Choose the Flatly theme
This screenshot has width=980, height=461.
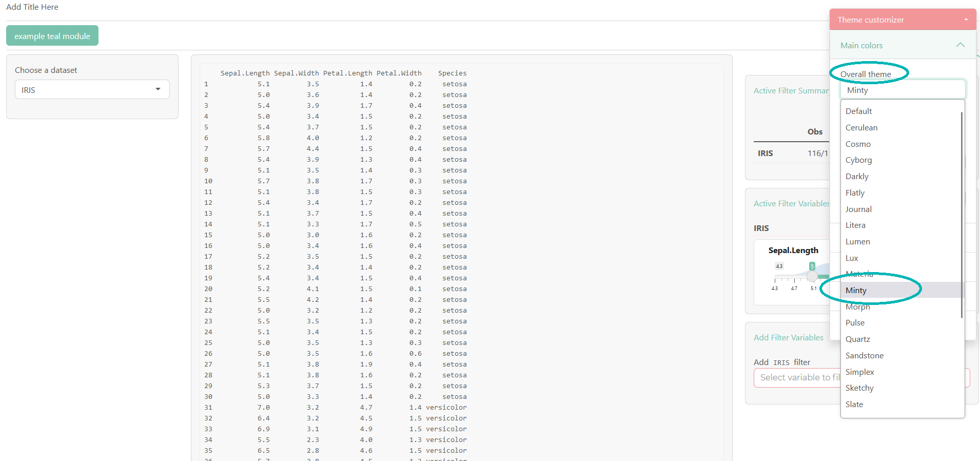(855, 193)
